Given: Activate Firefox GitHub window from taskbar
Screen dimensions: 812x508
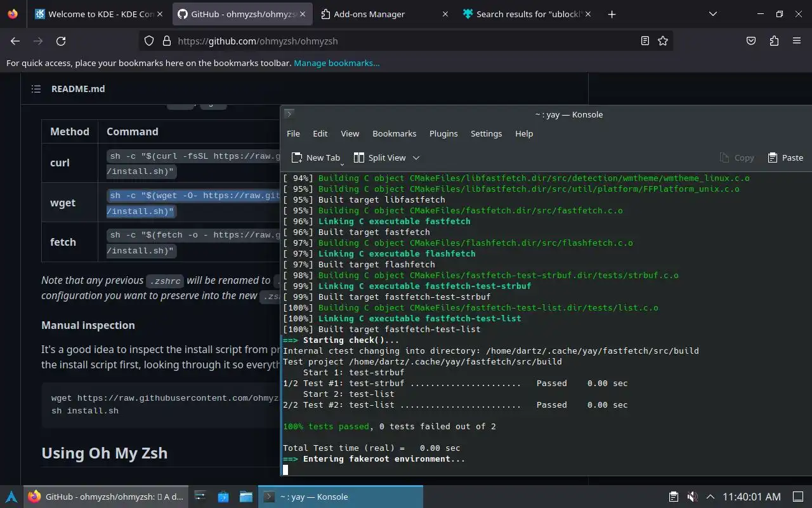Looking at the screenshot, I should click(107, 497).
